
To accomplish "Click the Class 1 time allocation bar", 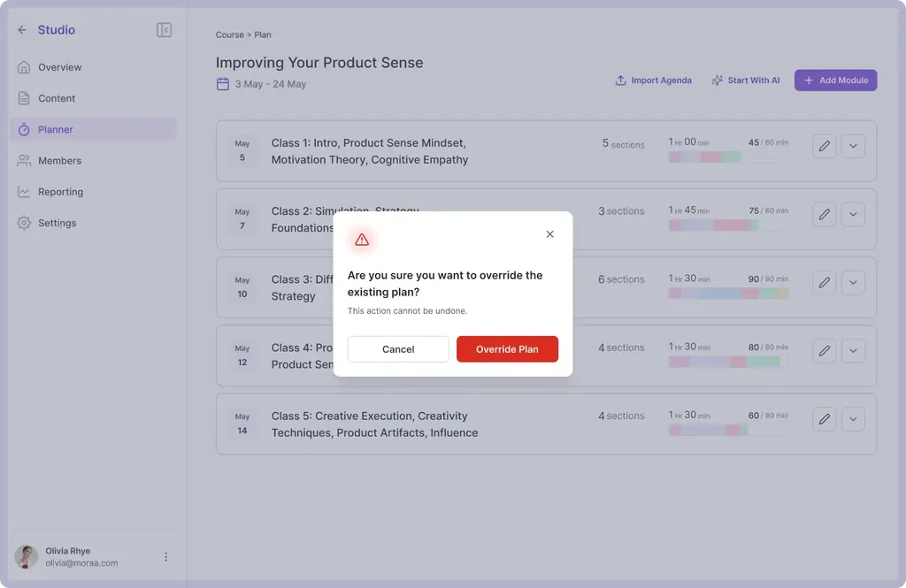I will 729,157.
